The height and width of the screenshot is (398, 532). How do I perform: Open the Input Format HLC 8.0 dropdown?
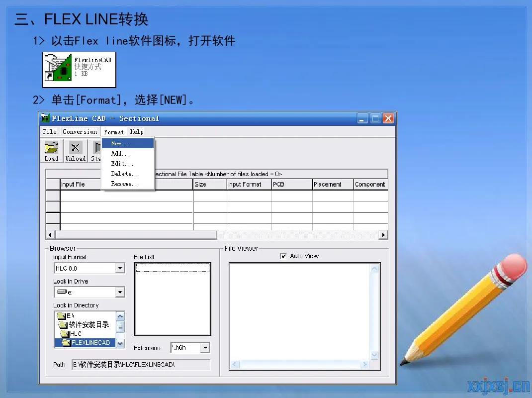(120, 268)
